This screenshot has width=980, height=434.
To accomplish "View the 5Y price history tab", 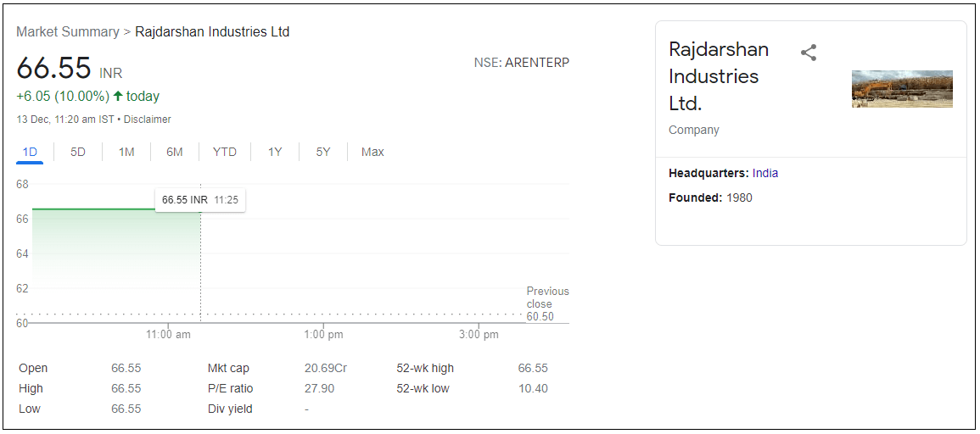I will (323, 153).
